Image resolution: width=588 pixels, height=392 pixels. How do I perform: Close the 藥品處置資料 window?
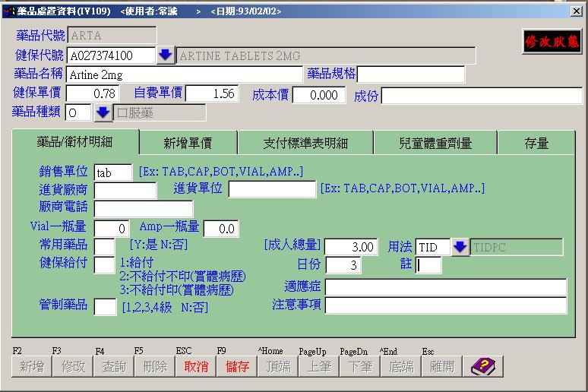coord(577,11)
